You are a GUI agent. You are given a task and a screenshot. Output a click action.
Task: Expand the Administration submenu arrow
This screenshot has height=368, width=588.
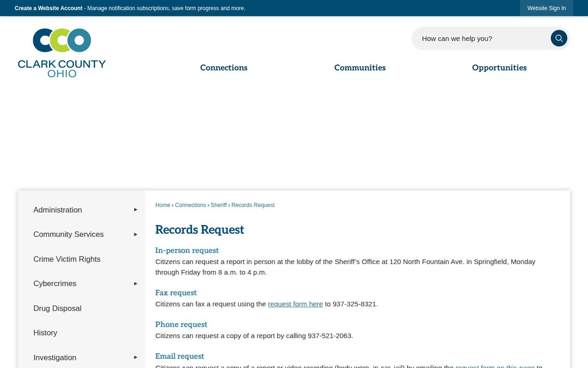136,210
